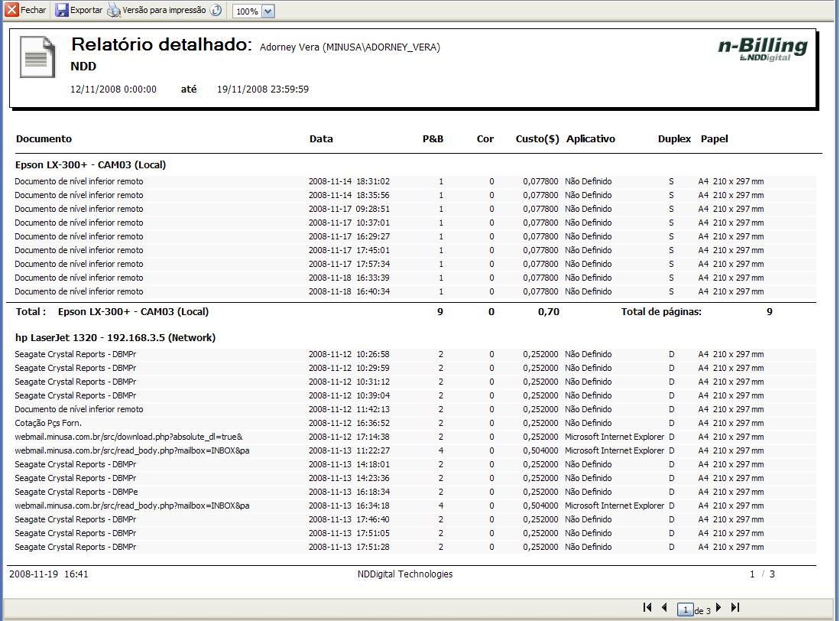Screen dimensions: 840x621
Task: Click user name Adorney Vera (MINUSA\ADORNEY_VERA)
Action: click(x=350, y=47)
